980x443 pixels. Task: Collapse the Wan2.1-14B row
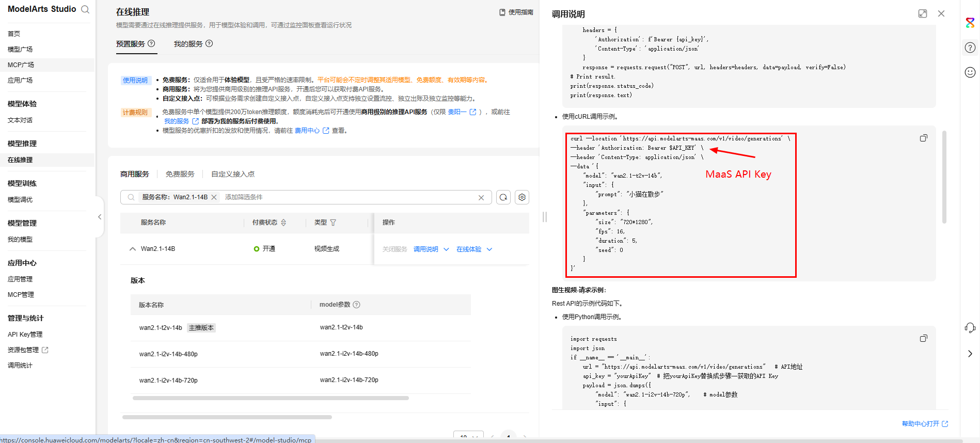pyautogui.click(x=133, y=249)
